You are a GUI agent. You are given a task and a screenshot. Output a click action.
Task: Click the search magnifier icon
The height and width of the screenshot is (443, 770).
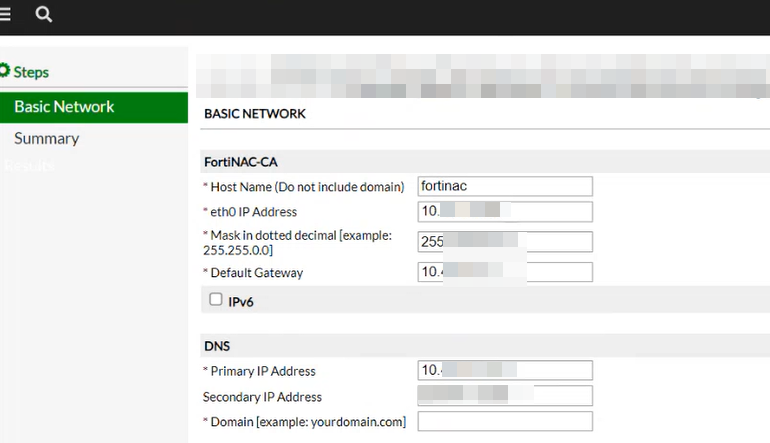43,14
